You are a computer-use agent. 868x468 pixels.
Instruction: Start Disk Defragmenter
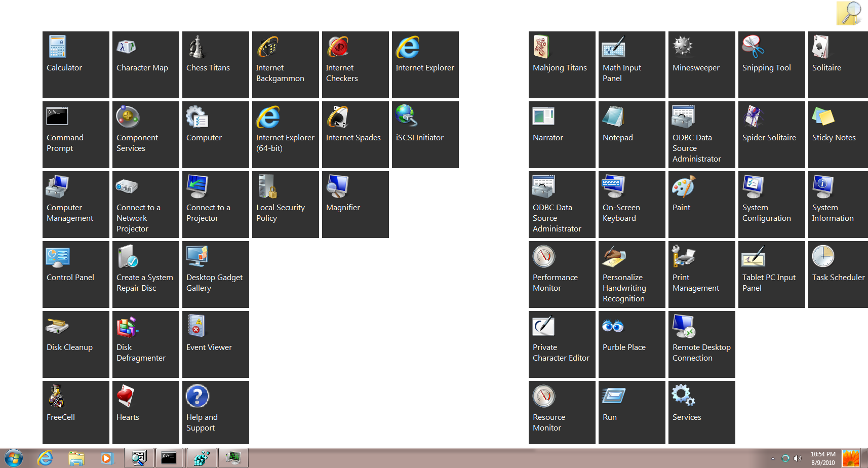(145, 344)
